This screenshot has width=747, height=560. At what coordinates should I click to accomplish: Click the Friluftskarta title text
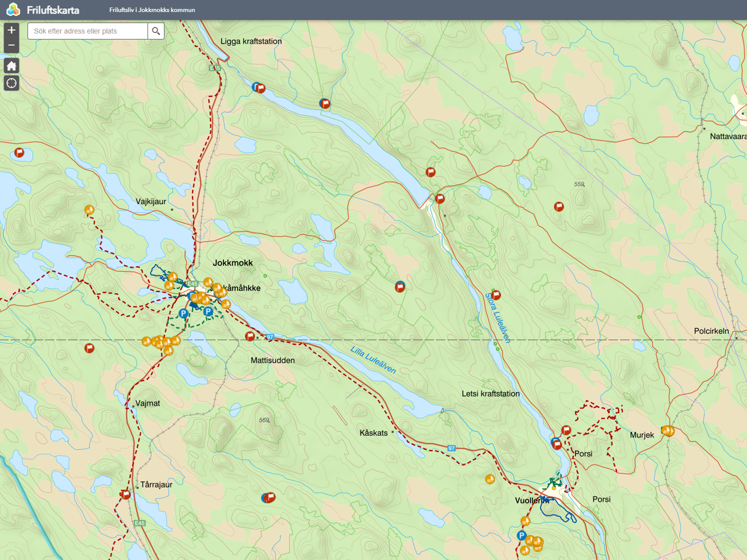click(x=53, y=10)
